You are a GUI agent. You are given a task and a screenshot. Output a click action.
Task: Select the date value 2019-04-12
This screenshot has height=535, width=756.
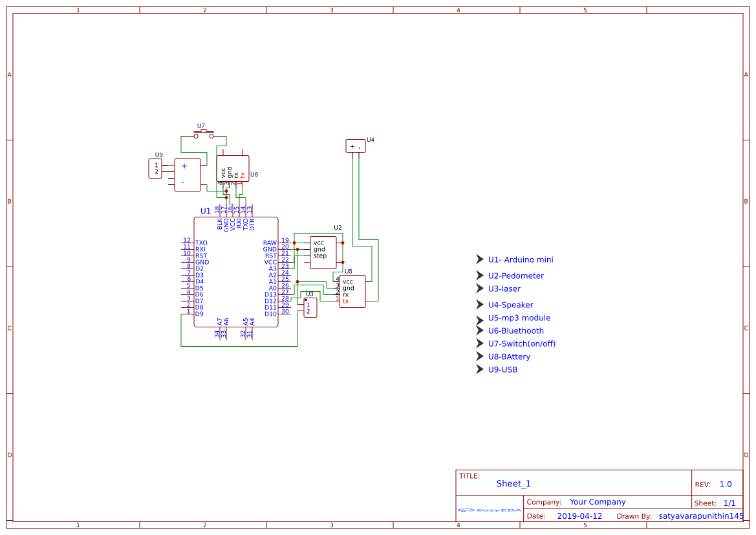579,516
